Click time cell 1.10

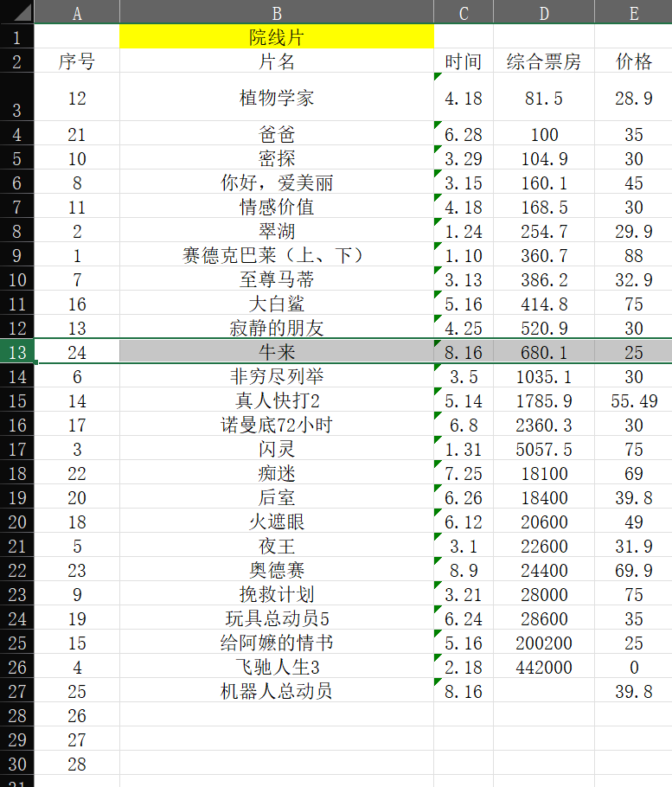464,255
